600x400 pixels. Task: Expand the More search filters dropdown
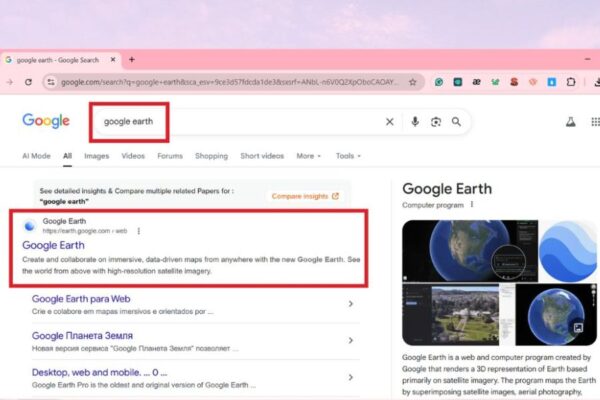pos(309,156)
